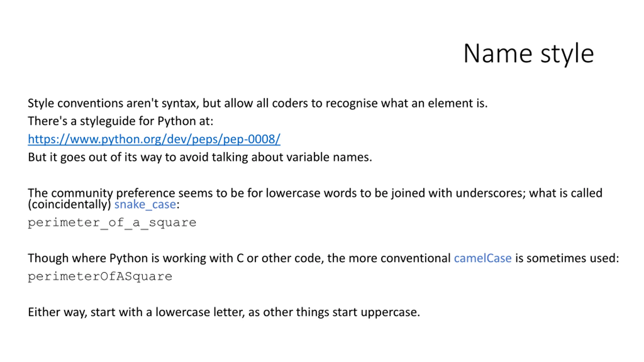Click the word '(coincidentally)'

point(69,204)
